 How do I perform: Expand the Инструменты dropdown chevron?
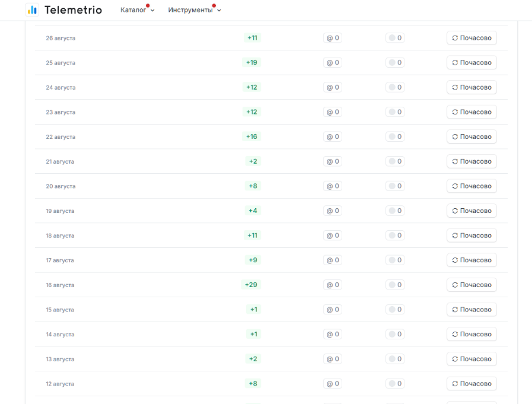219,11
